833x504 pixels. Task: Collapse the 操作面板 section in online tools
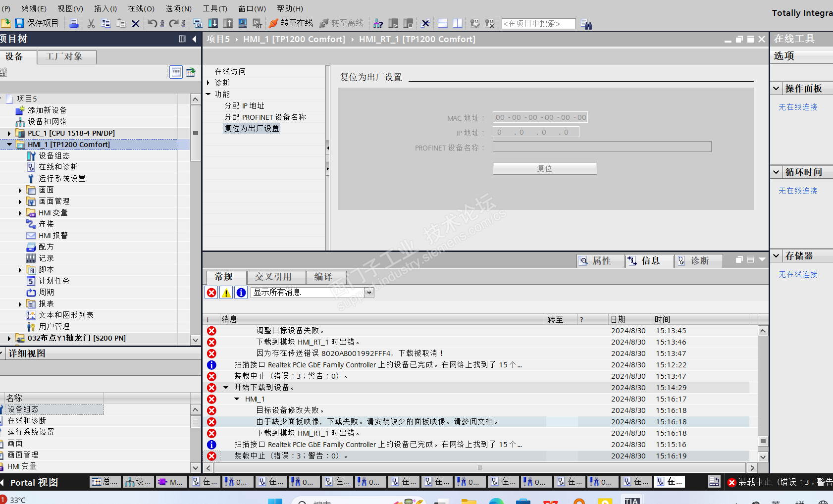[x=776, y=89]
